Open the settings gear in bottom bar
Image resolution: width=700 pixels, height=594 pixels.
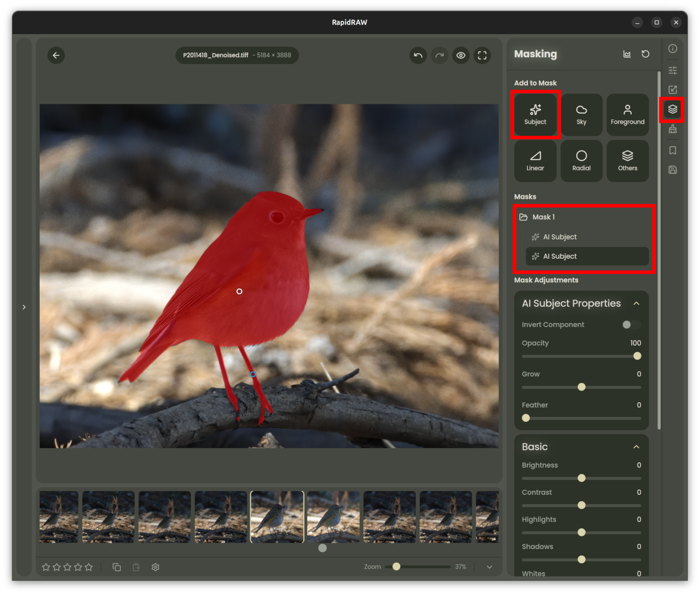[156, 567]
